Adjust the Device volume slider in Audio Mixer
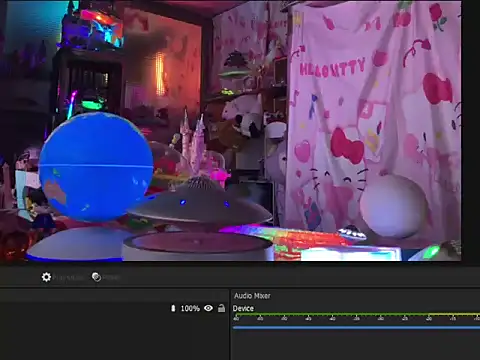480x360 pixels. tap(356, 328)
